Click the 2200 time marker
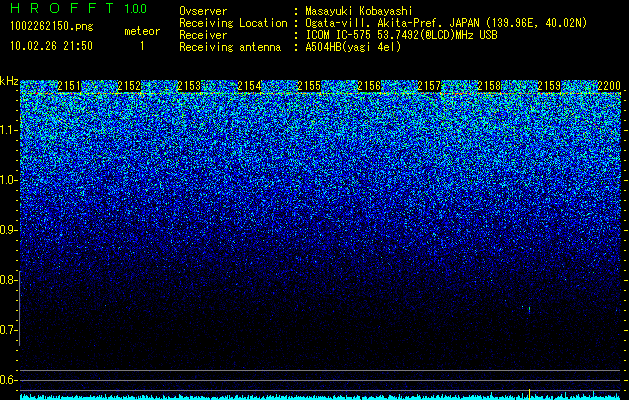The height and width of the screenshot is (400, 629). (609, 86)
